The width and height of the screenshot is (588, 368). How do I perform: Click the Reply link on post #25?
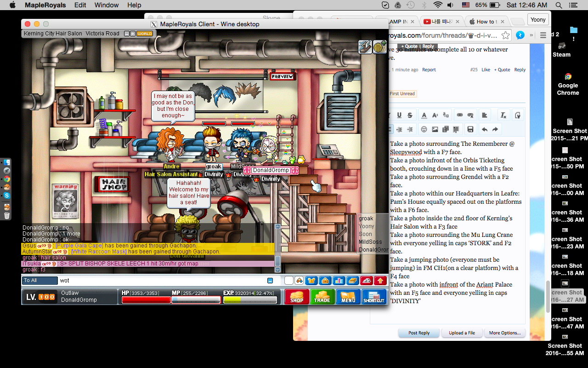coord(520,70)
